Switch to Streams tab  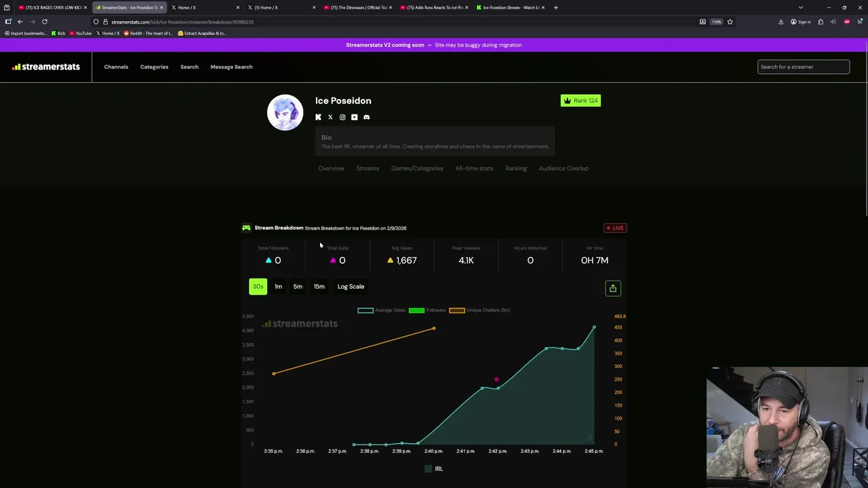(368, 168)
